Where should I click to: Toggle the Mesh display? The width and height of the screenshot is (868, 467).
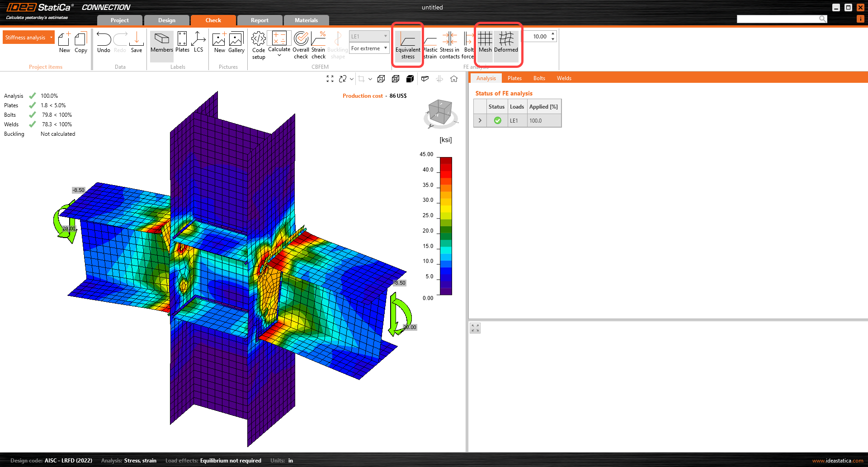point(485,43)
